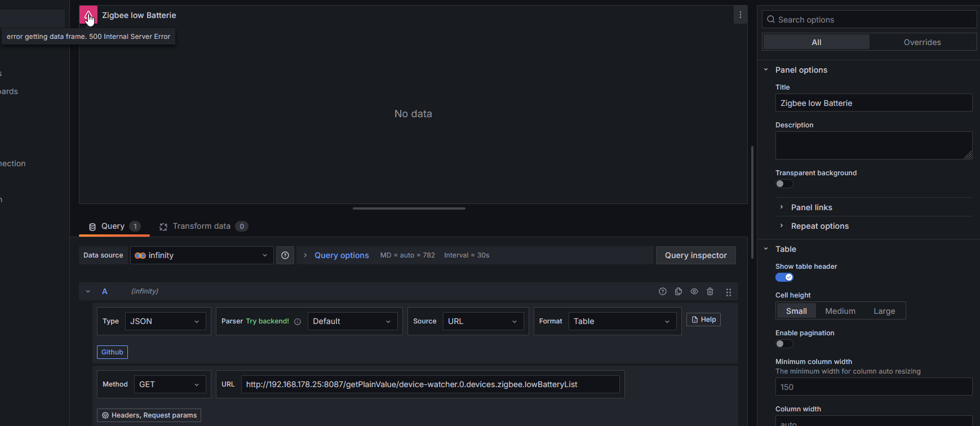The width and height of the screenshot is (980, 426).
Task: Click the '(infinity)' query label
Action: pyautogui.click(x=145, y=291)
